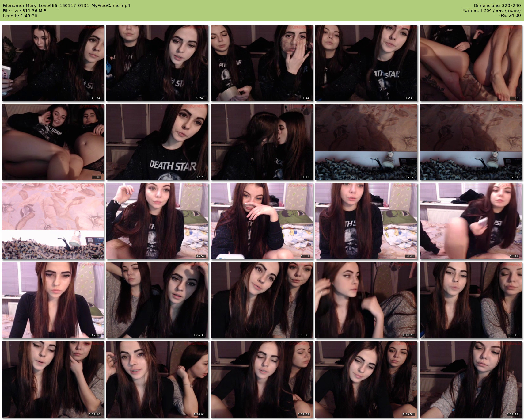Screen dimensions: 524x420
Task: Click the 1:22:10 frame
Action: [x=53, y=379]
